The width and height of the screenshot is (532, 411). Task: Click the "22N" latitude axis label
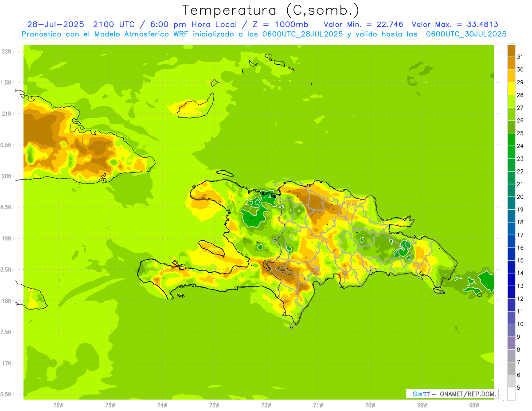point(7,51)
